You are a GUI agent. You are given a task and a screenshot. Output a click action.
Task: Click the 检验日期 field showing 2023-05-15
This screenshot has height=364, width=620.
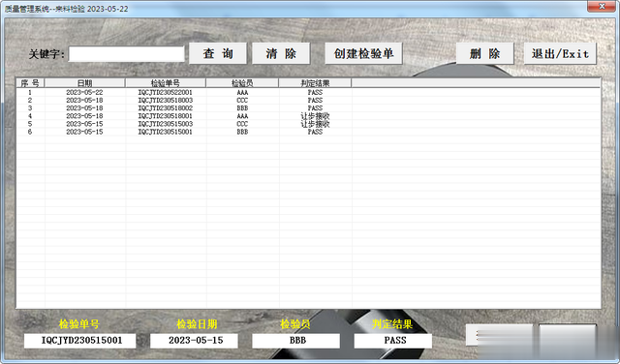tap(194, 341)
